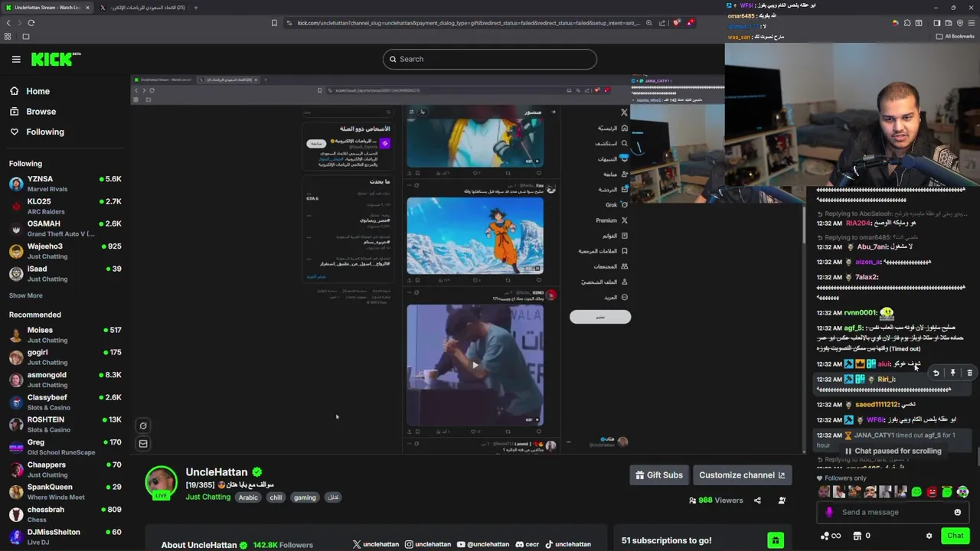Open Classybeef recommended channel
Viewport: 980px width, 551px height.
[65, 402]
